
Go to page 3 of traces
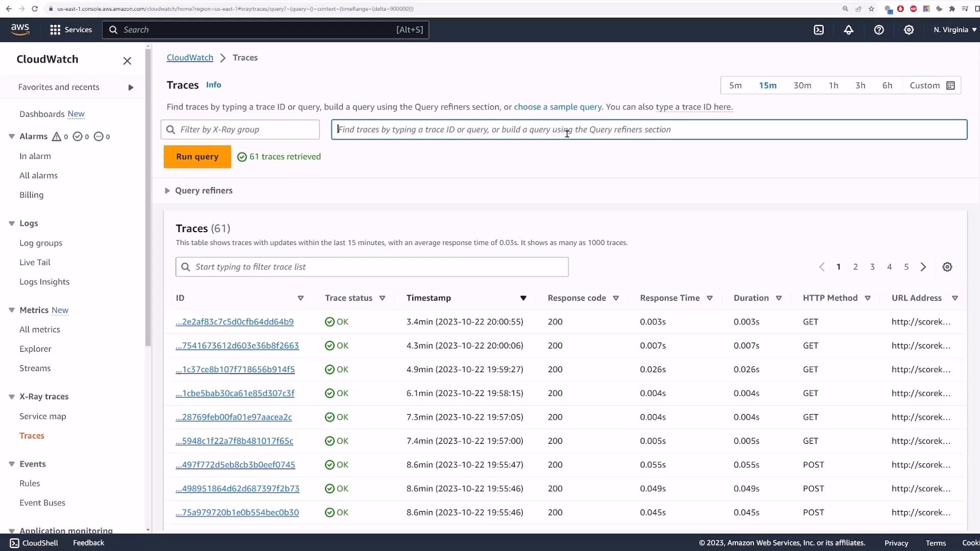pos(872,267)
